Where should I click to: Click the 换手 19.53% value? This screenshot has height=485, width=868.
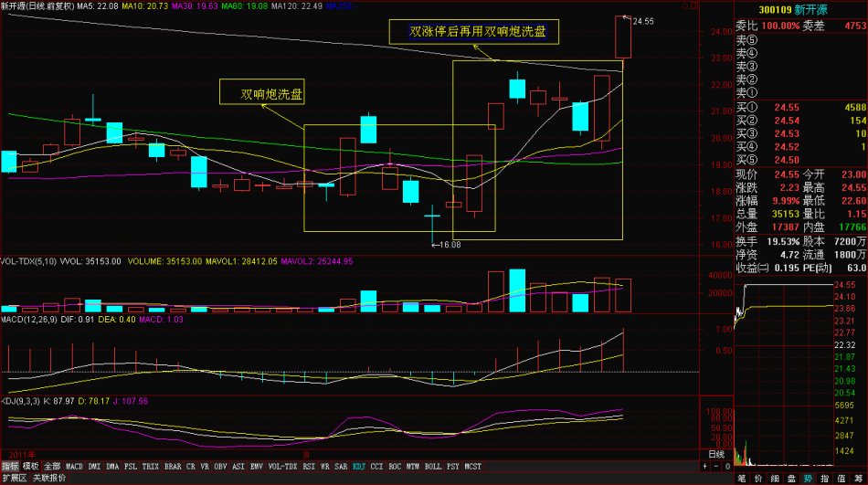[x=783, y=241]
